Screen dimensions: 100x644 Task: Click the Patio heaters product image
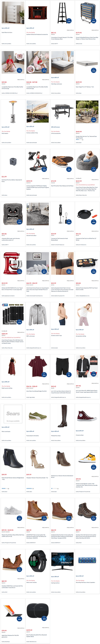[x=13, y=111]
